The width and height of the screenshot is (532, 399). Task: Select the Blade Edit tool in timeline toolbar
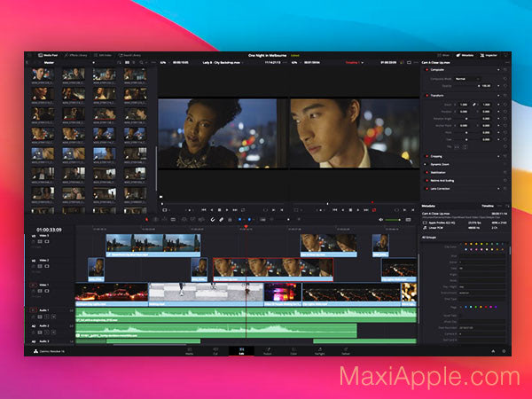tap(173, 220)
